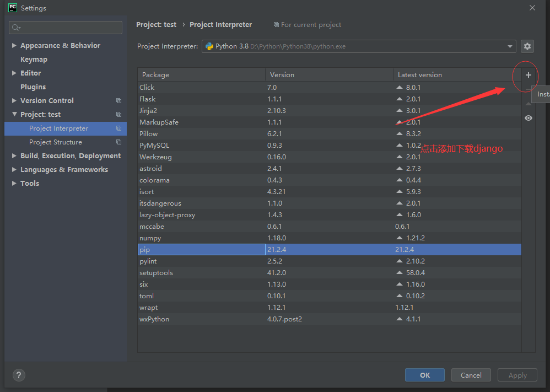Click the Package column header

coord(202,75)
